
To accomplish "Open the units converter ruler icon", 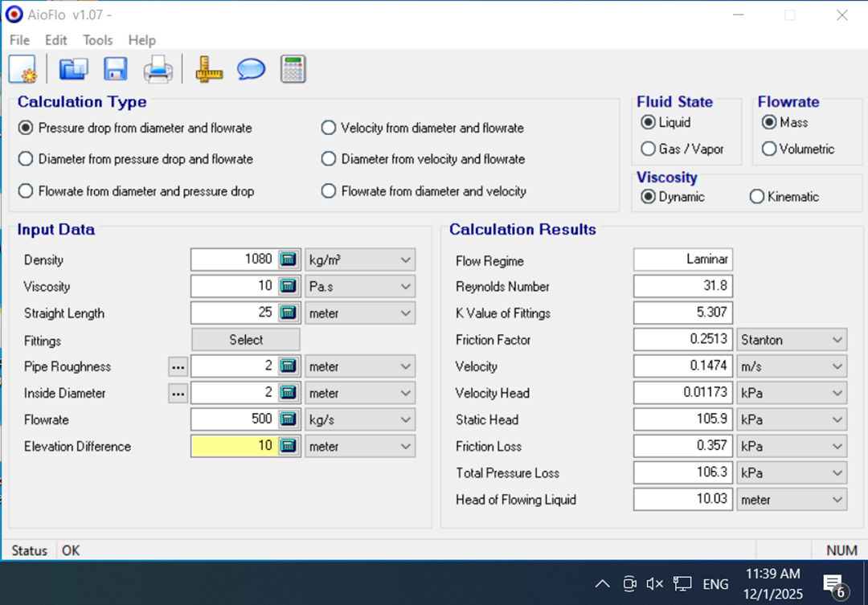I will pos(208,69).
